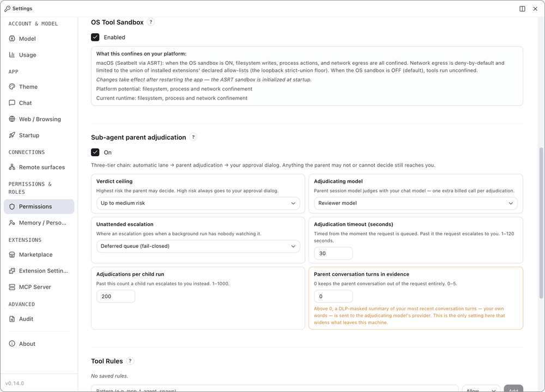The width and height of the screenshot is (545, 392).
Task: Click the Tool Rules help icon
Action: 130,361
